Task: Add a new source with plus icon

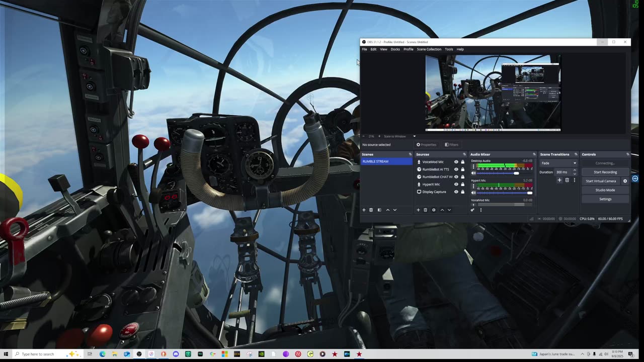Action: [418, 210]
